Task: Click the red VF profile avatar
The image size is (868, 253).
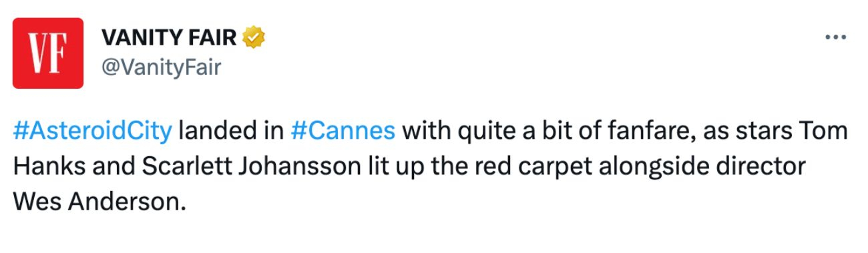Action: tap(48, 53)
